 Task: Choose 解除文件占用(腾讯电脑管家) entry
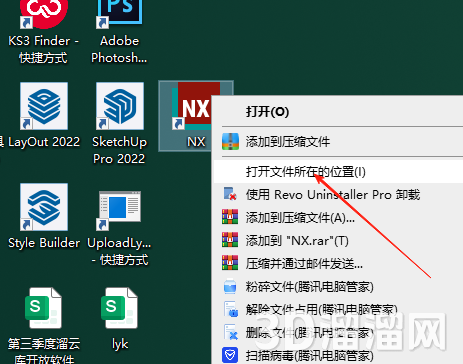tap(337, 309)
